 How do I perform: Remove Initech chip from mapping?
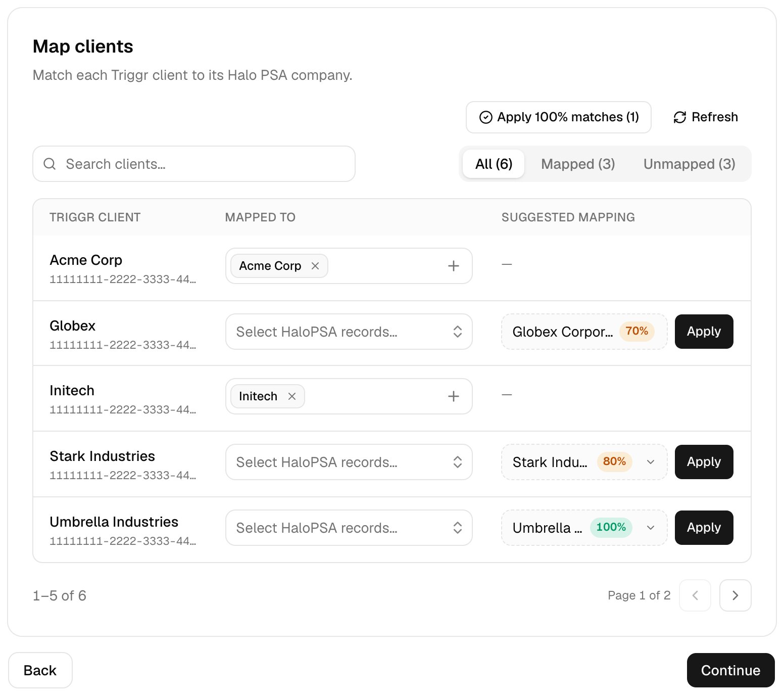[292, 396]
